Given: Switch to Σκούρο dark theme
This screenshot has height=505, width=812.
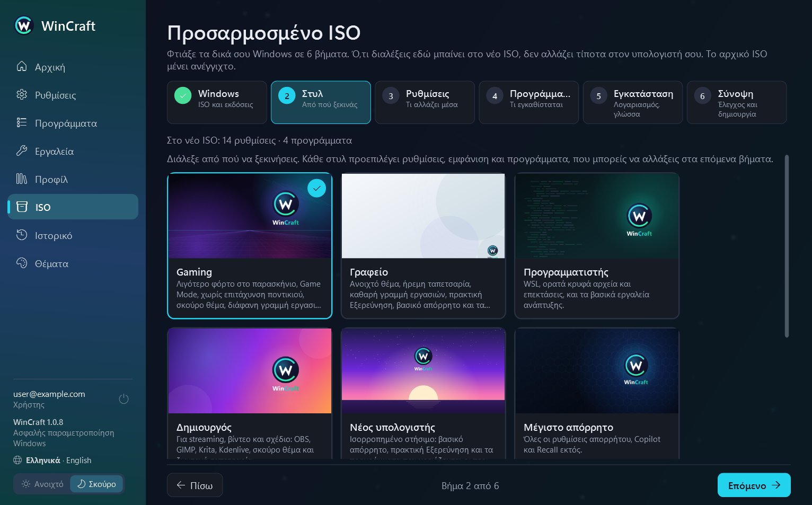Looking at the screenshot, I should (x=96, y=484).
